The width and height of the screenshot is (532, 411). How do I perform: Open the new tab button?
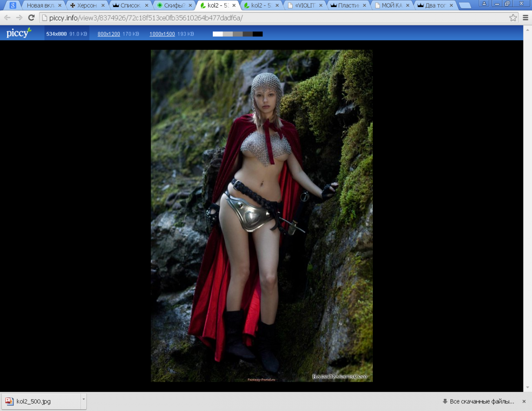coord(465,6)
